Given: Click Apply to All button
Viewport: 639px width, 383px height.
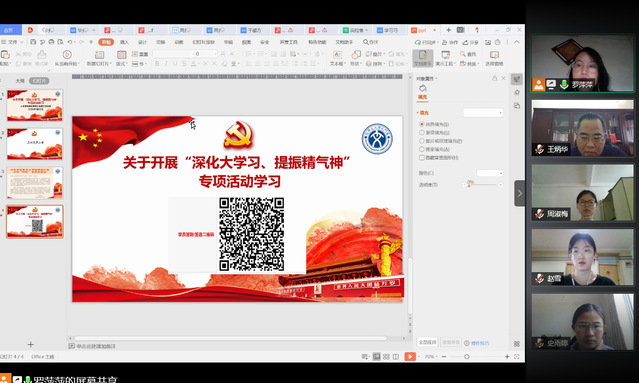Looking at the screenshot, I should point(427,342).
